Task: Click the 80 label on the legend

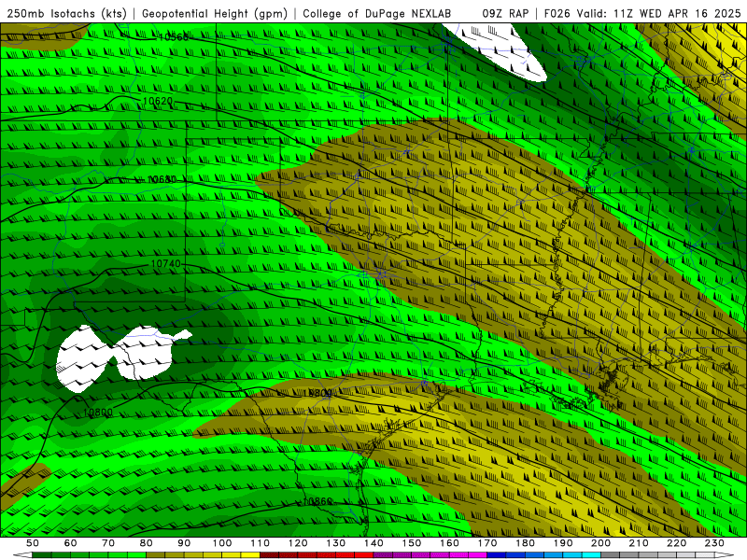Action: pyautogui.click(x=147, y=543)
